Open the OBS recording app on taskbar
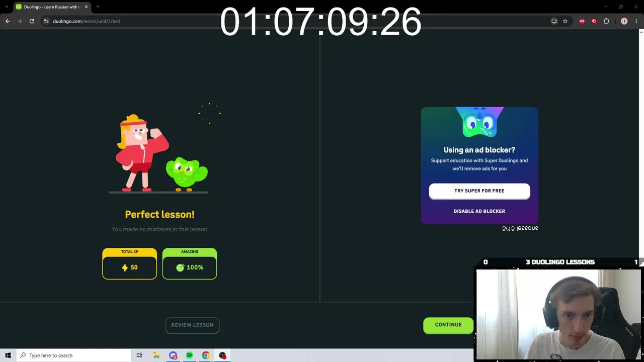Image resolution: width=644 pixels, height=362 pixels. coord(222,355)
